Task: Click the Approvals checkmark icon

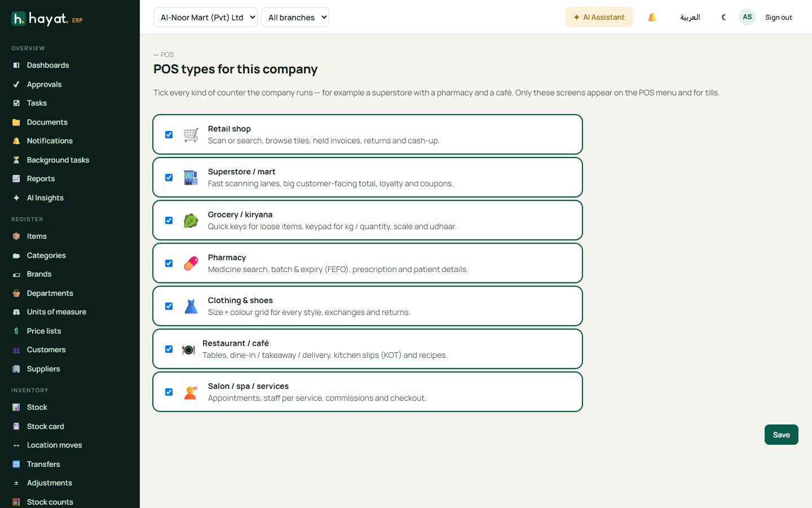Action: click(16, 84)
